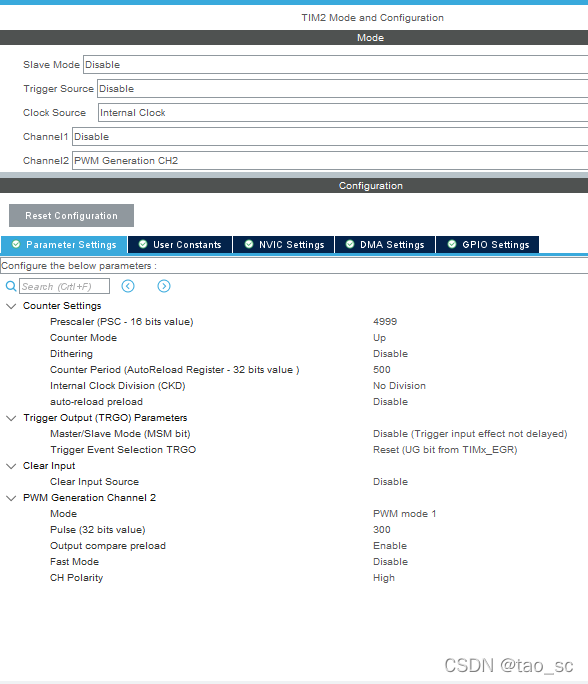
Task: Open the NVIC Settings tab
Action: tap(284, 245)
